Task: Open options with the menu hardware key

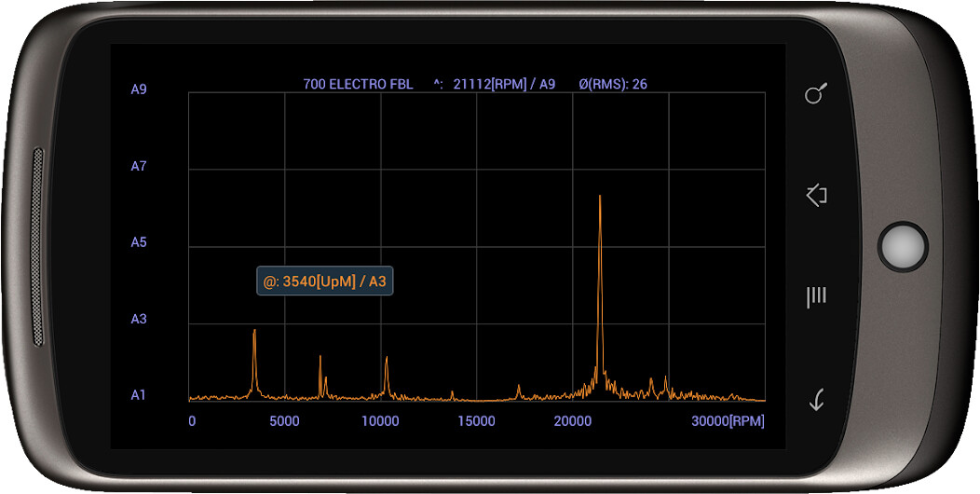Action: coord(816,297)
